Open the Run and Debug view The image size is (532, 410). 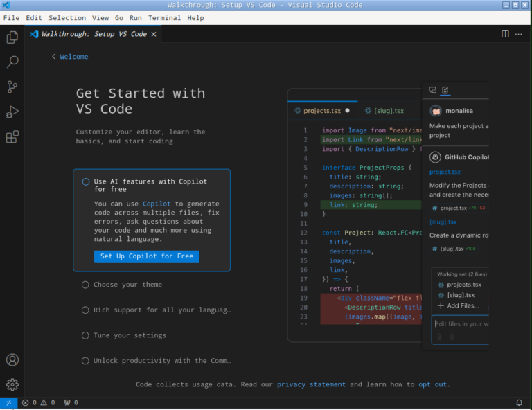tap(12, 112)
